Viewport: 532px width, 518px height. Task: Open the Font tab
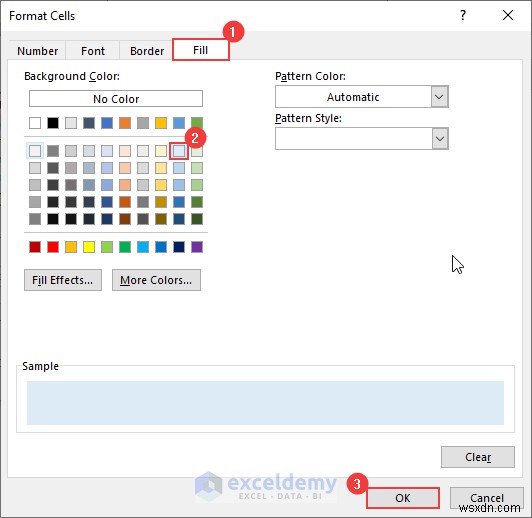tap(93, 51)
